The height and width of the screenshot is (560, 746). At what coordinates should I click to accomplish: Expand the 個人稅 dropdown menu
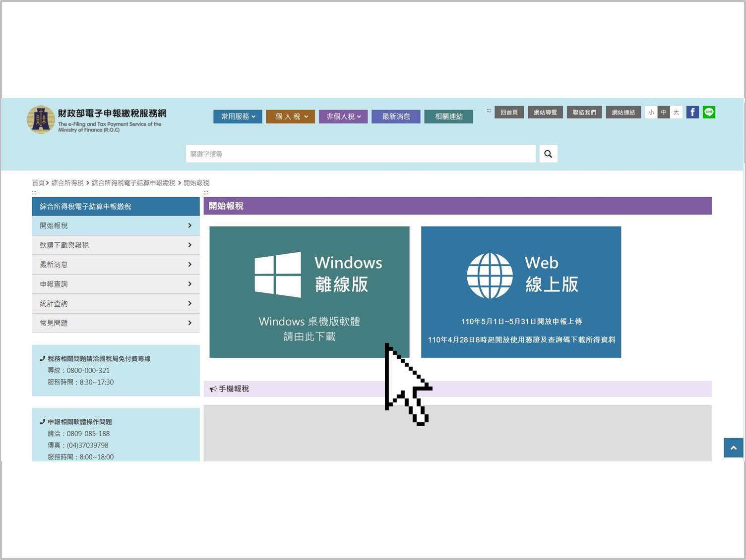pos(291,116)
